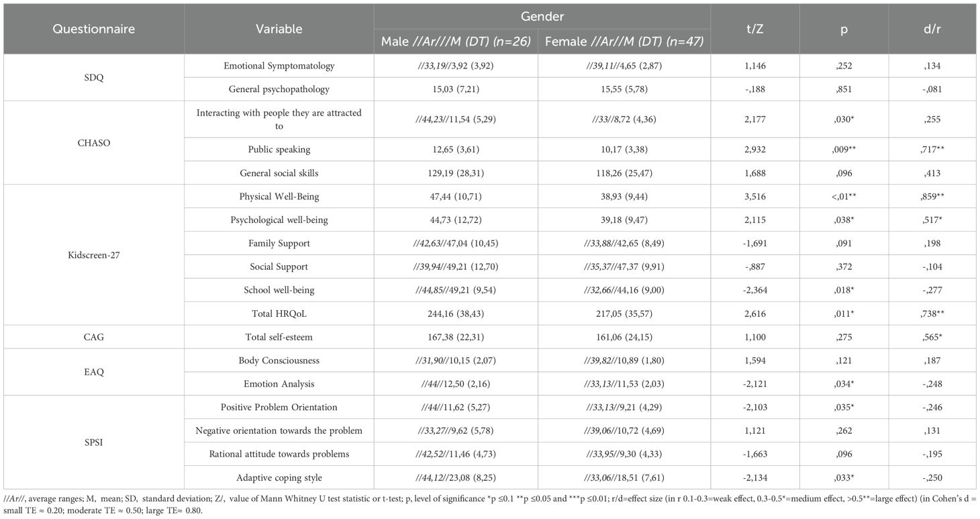Click the Adaptive coping style cell

click(279, 477)
